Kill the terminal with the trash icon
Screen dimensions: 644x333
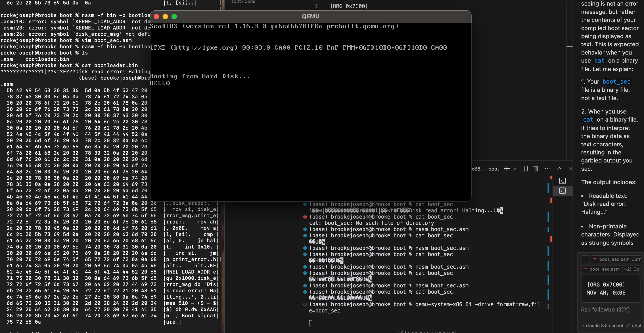click(x=535, y=169)
